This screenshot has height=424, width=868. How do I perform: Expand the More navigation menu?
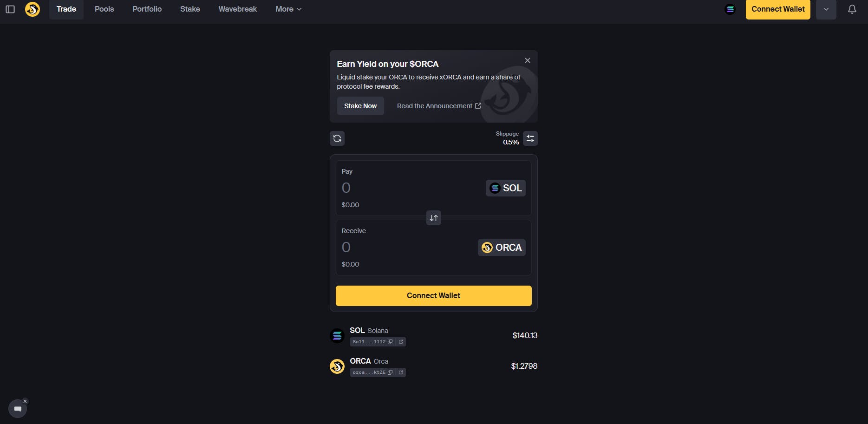coord(288,9)
